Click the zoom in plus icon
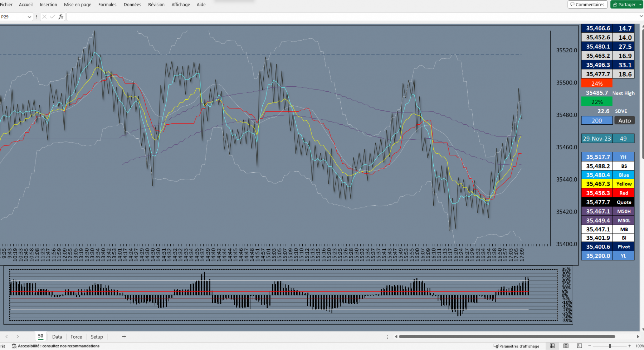Screen dimensions: 644x350 pos(630,346)
